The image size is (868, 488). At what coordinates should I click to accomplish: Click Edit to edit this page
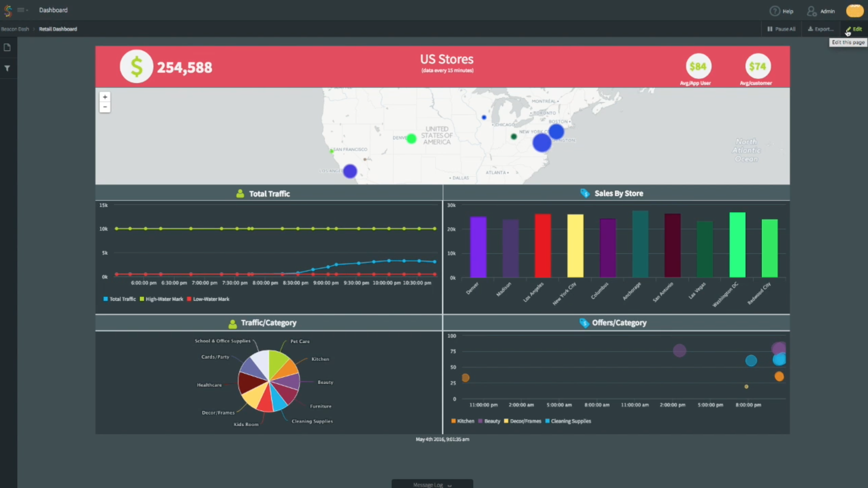[854, 29]
